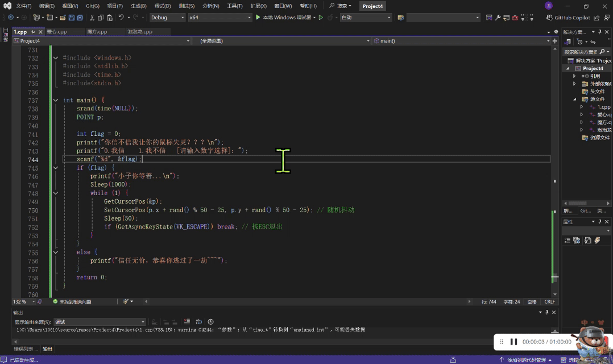Click the property pages wrench icon in Properties panel

click(x=588, y=241)
